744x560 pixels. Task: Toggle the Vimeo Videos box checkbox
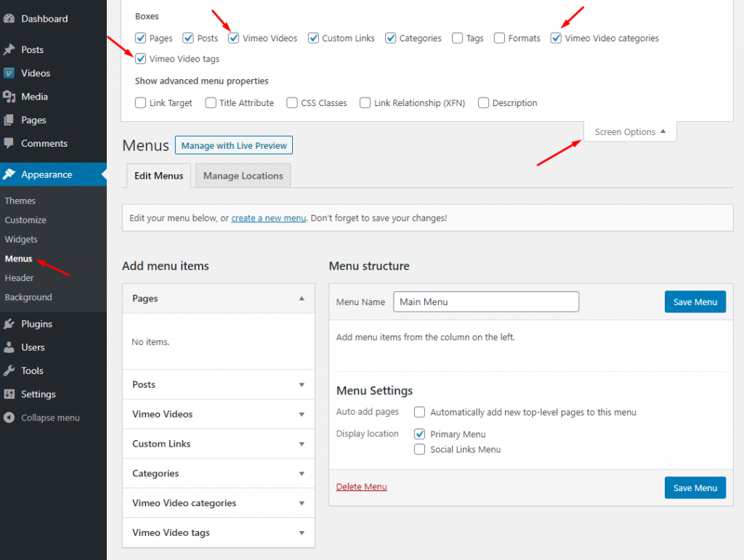[x=233, y=38]
